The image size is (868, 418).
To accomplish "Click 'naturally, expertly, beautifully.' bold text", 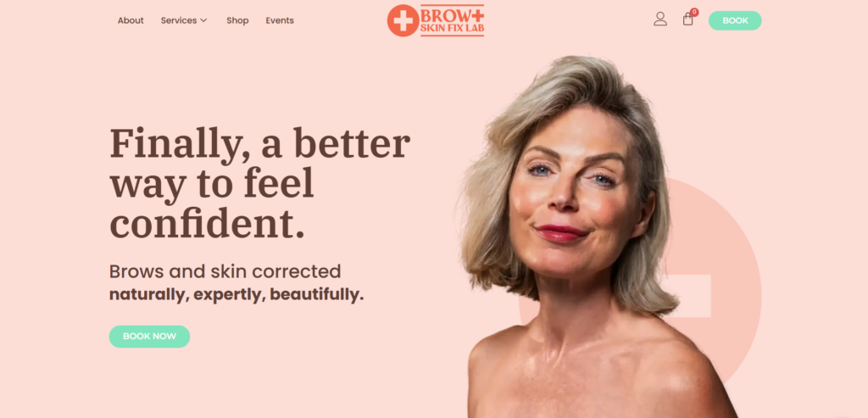I will tap(236, 294).
